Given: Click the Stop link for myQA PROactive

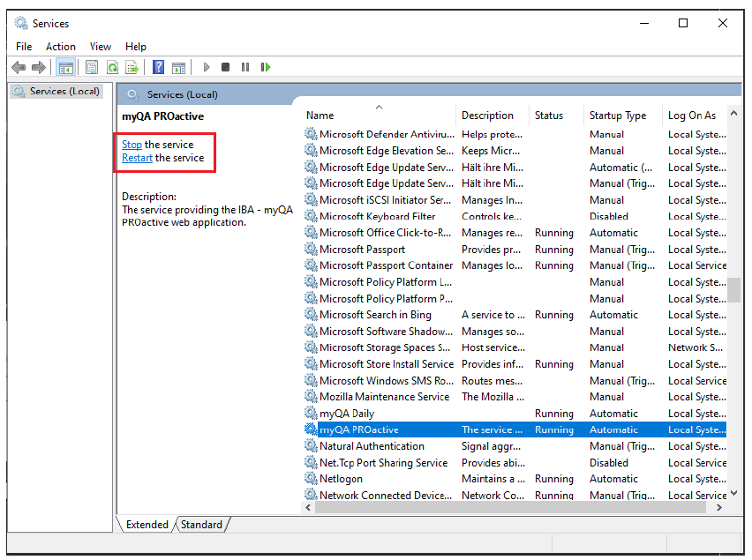Looking at the screenshot, I should coord(132,145).
